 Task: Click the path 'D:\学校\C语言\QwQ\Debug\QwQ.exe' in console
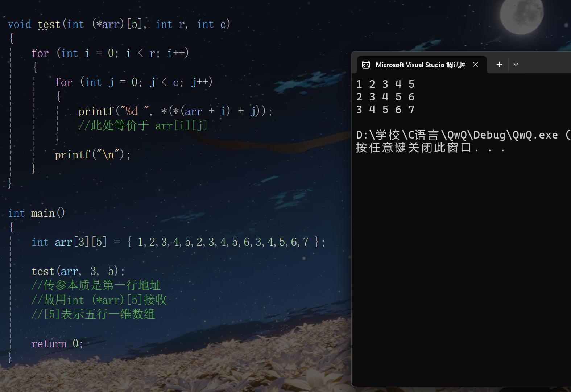[457, 135]
